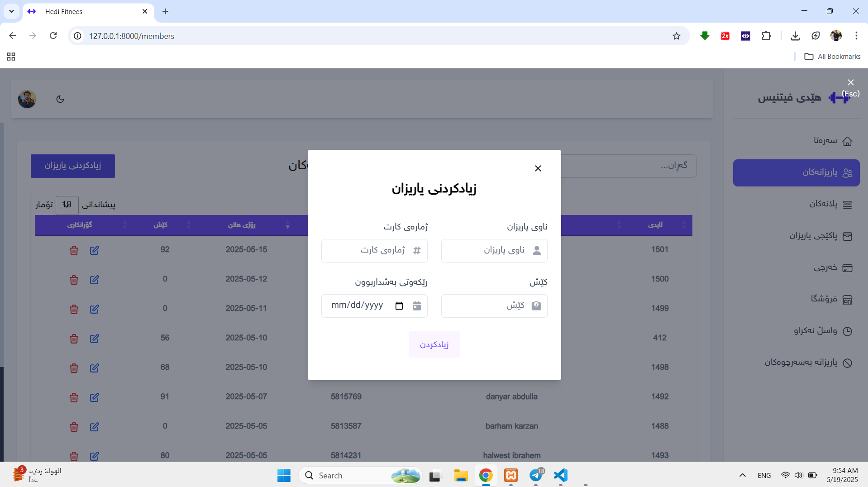Toggle dark mode with the moon icon
Viewport: 868px width, 487px height.
[60, 99]
